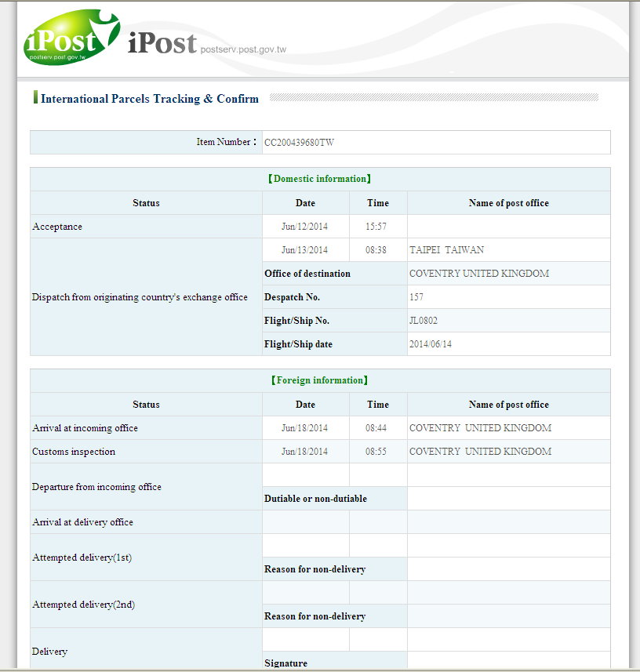This screenshot has height=672, width=640.
Task: Click the Domestic information section header
Action: (x=320, y=179)
